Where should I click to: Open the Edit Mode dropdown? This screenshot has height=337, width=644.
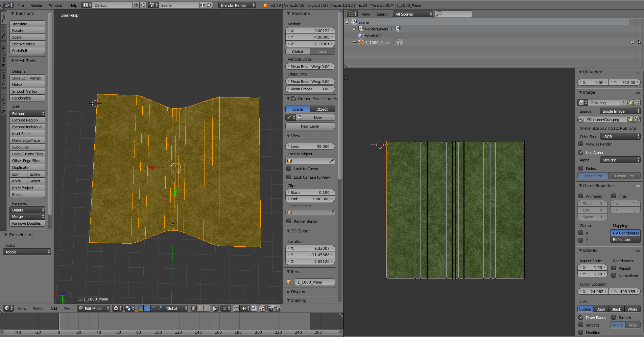pos(94,308)
